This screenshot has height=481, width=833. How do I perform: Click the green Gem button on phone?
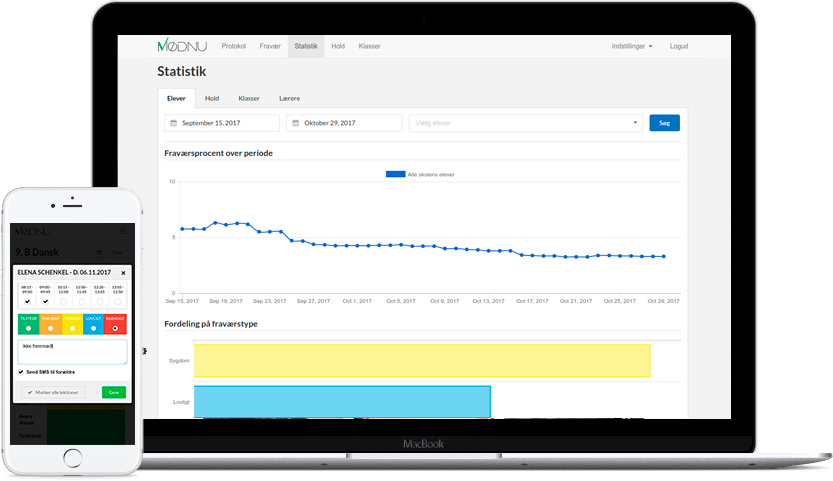tap(114, 393)
